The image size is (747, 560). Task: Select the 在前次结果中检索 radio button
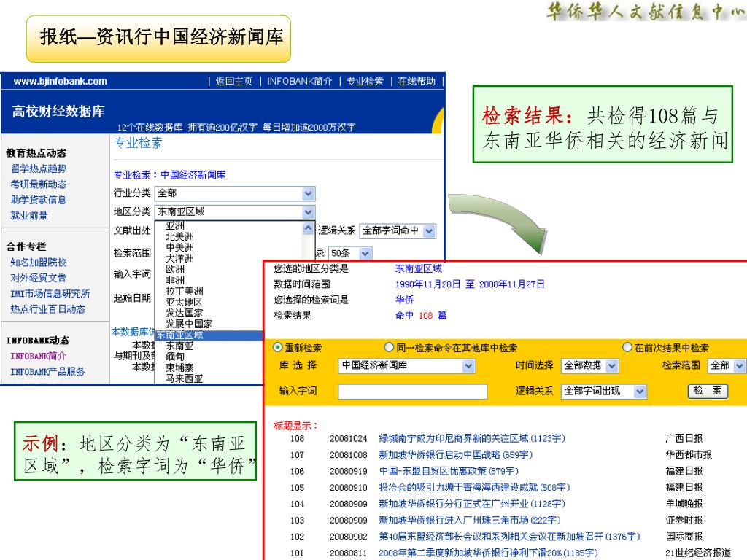[627, 348]
